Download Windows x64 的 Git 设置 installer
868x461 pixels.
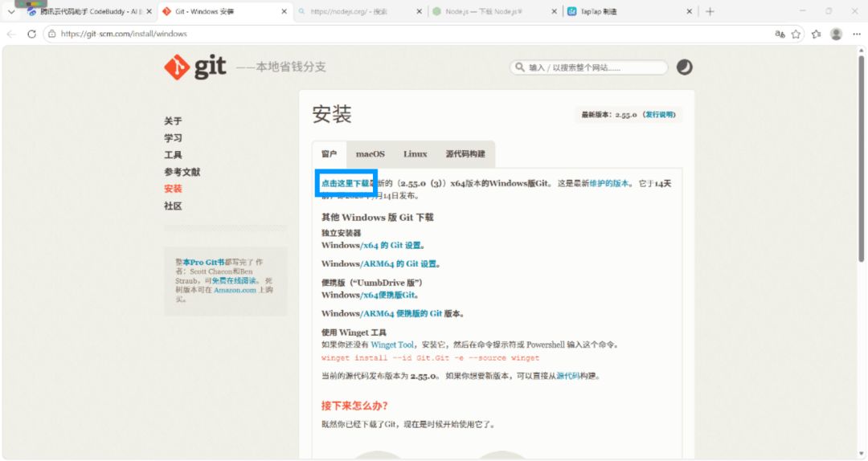pyautogui.click(x=392, y=245)
